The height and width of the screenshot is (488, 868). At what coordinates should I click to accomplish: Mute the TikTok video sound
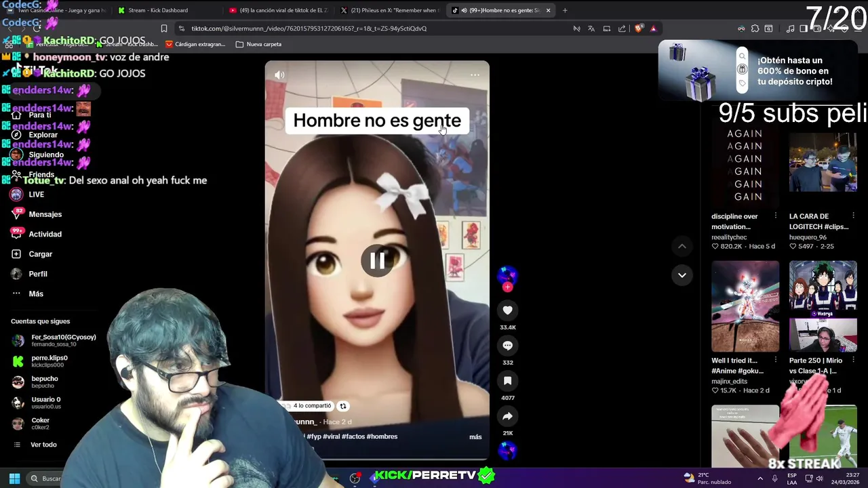pos(279,75)
